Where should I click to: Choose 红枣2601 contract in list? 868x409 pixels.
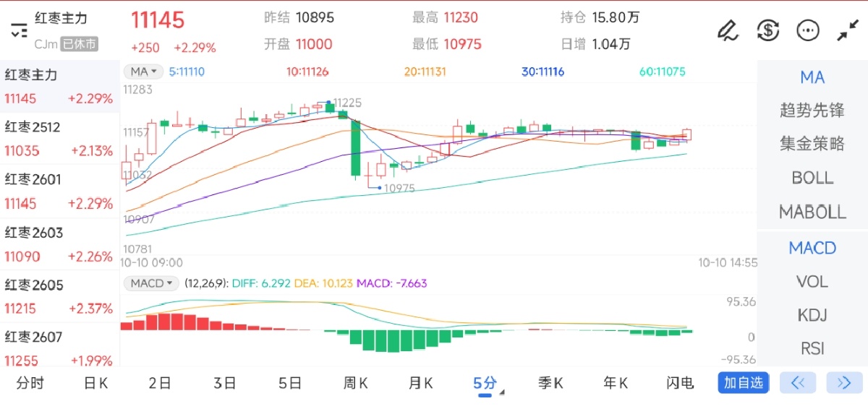click(59, 191)
